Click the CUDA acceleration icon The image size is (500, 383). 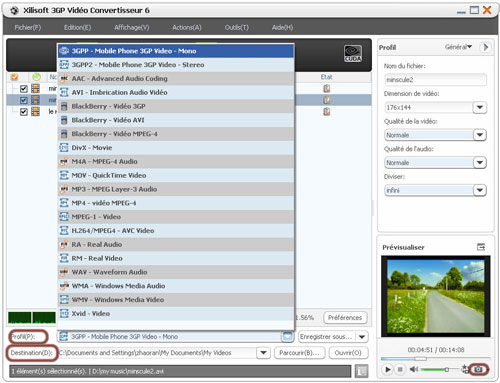click(353, 53)
